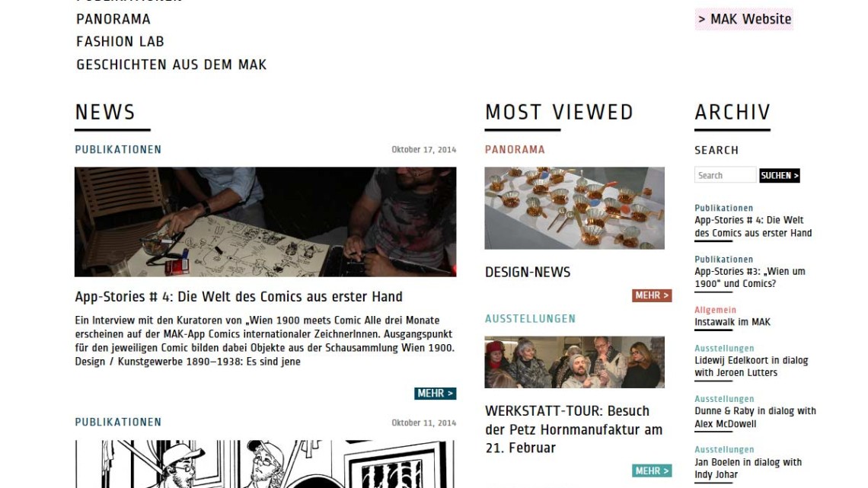Viewport: 868px width, 488px height.
Task: Click MEHR under App-Stories # 4 article
Action: click(435, 394)
